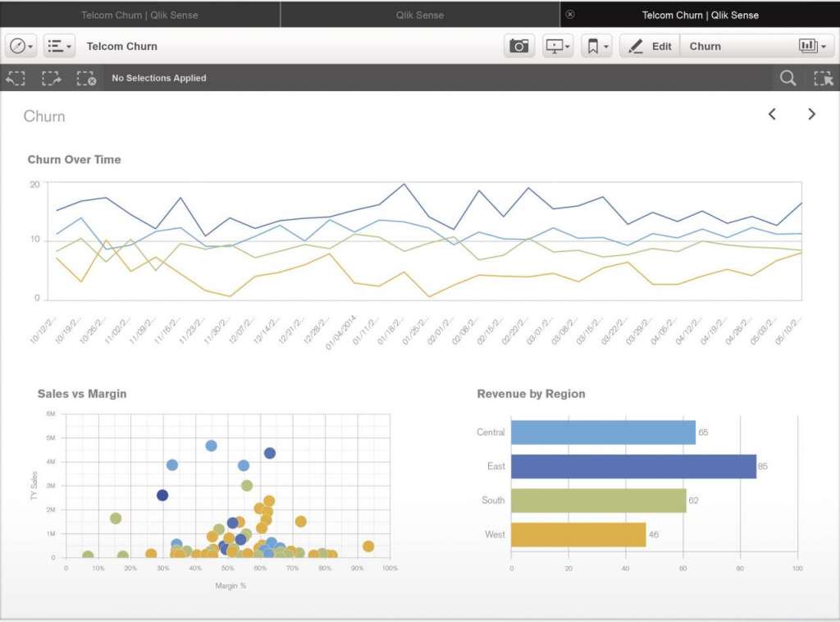
Task: Click the Churn Over Time chart title
Action: click(74, 160)
